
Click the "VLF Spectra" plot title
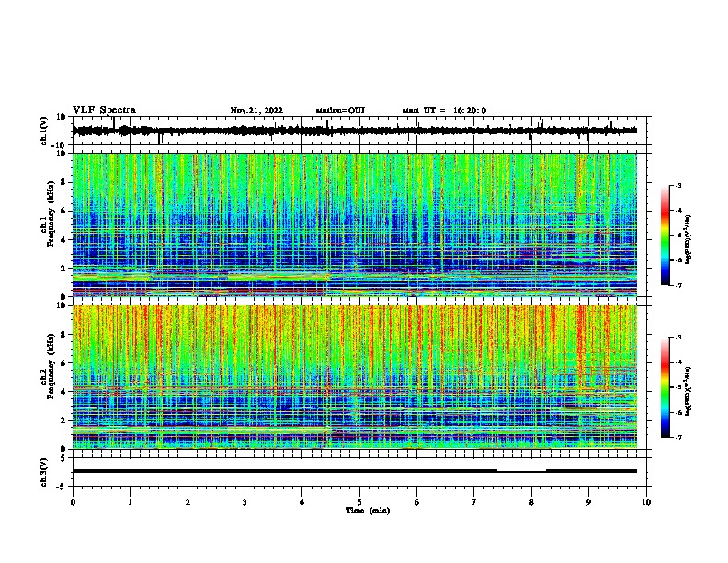(x=104, y=110)
